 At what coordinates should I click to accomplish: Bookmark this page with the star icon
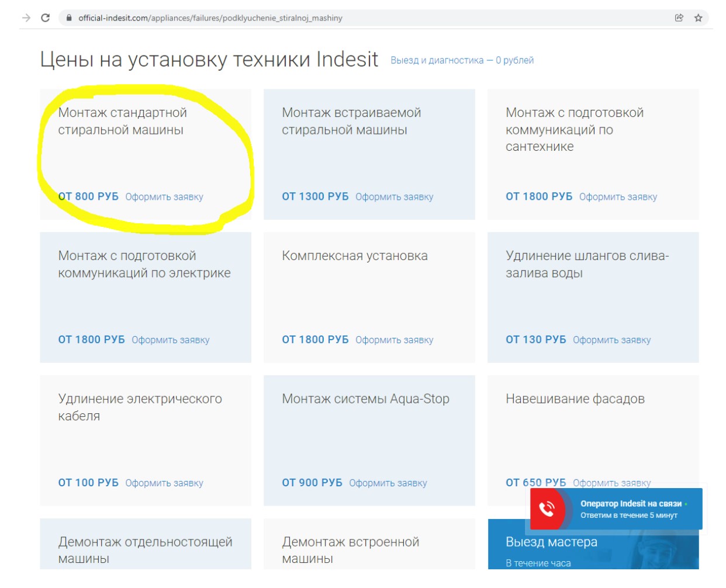pos(698,18)
